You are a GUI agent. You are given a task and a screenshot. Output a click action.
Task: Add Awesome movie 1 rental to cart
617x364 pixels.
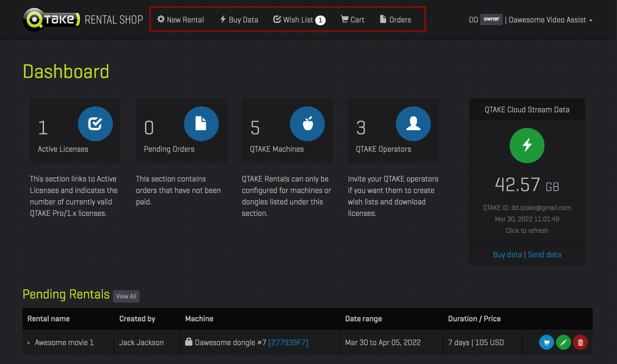546,342
